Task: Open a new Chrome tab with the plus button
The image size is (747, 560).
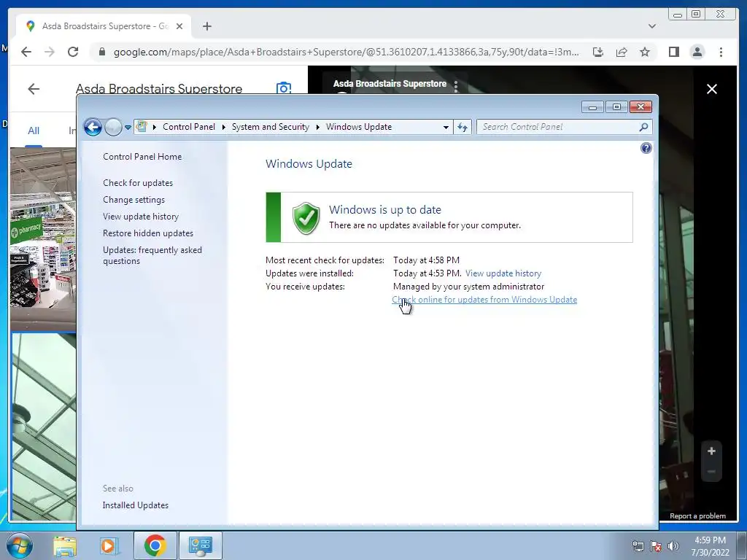Action: point(206,26)
